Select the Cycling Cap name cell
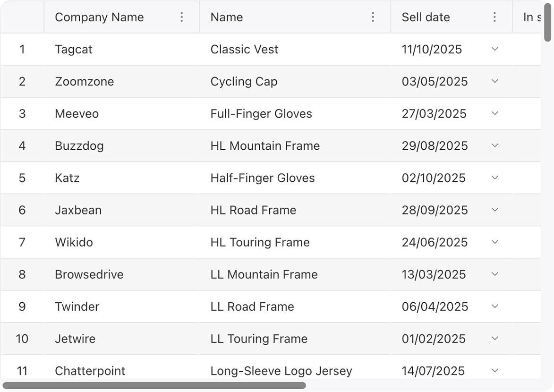This screenshot has height=392, width=554. 295,81
